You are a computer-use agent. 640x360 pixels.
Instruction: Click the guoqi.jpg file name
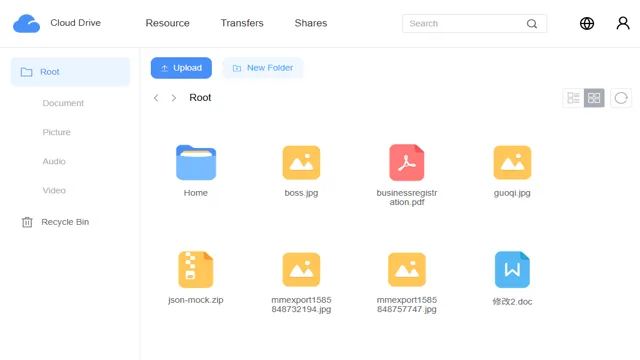(x=512, y=193)
